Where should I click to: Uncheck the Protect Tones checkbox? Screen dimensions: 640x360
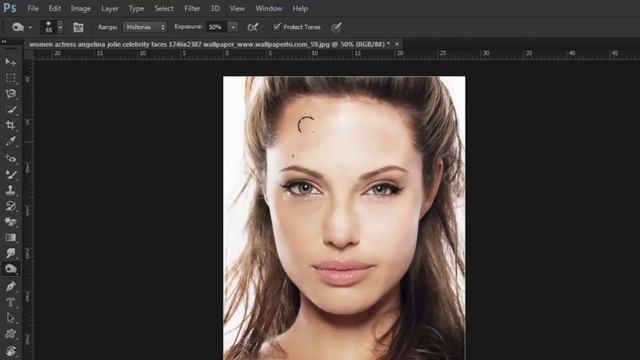click(x=277, y=27)
